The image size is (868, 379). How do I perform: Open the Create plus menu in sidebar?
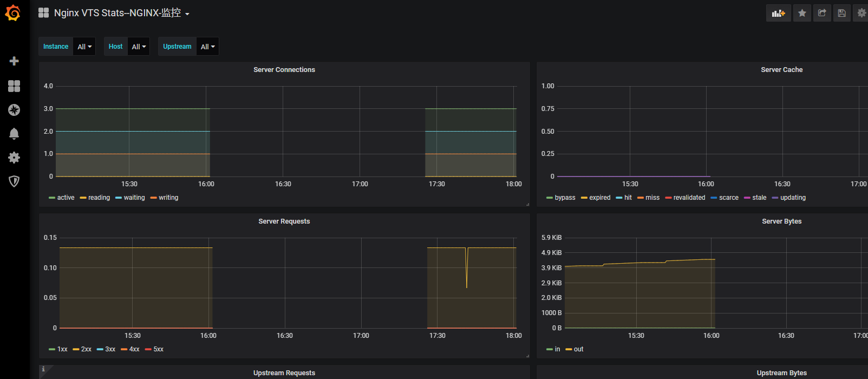tap(14, 61)
